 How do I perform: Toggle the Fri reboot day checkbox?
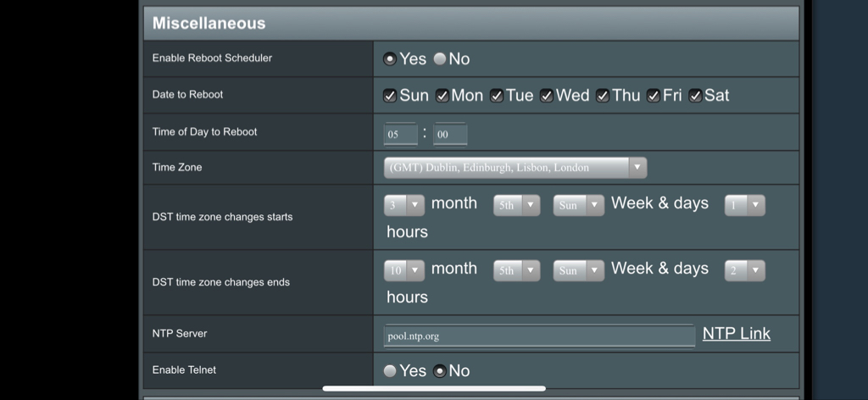coord(654,96)
